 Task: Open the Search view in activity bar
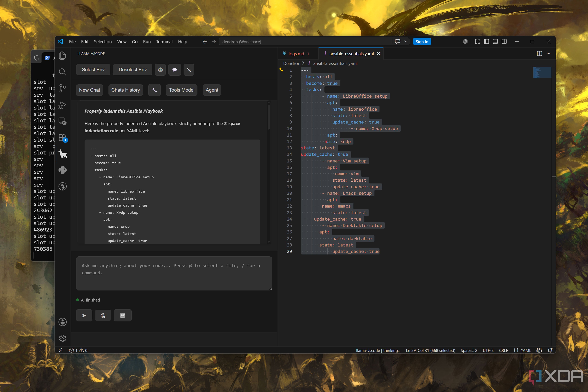(62, 72)
